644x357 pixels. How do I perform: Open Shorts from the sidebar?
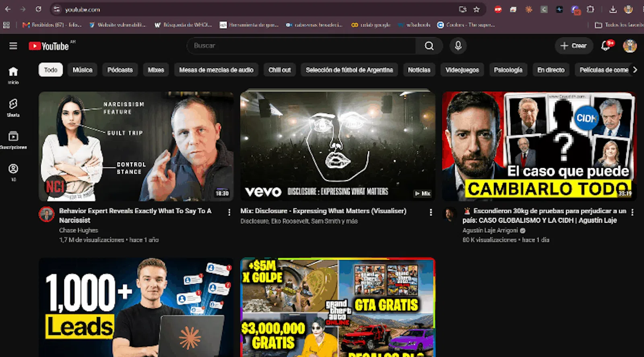pyautogui.click(x=13, y=107)
